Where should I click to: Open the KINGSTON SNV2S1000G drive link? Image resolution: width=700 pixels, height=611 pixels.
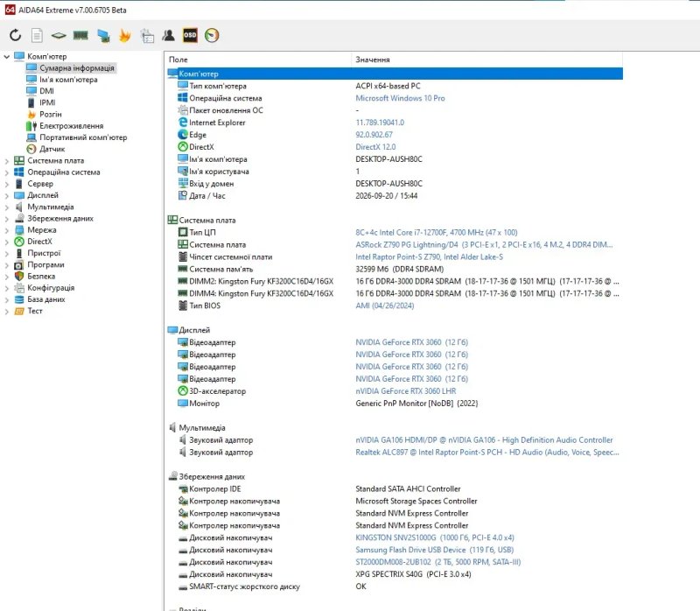pyautogui.click(x=435, y=537)
